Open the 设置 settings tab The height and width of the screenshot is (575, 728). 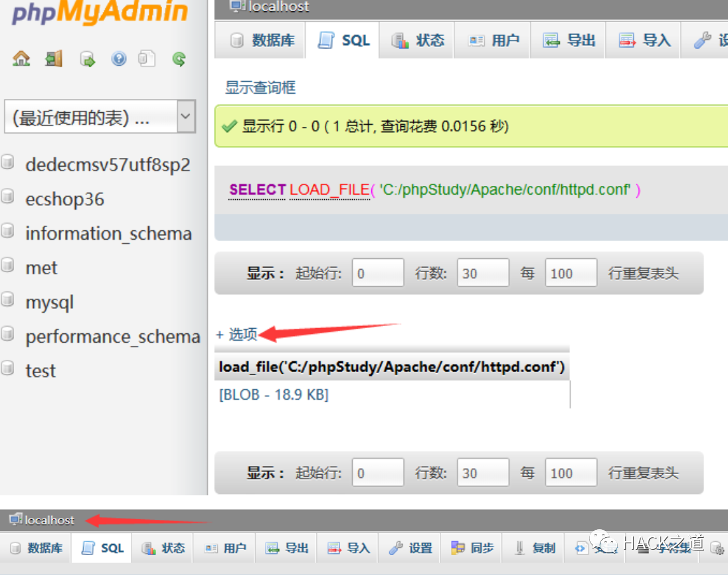(410, 548)
